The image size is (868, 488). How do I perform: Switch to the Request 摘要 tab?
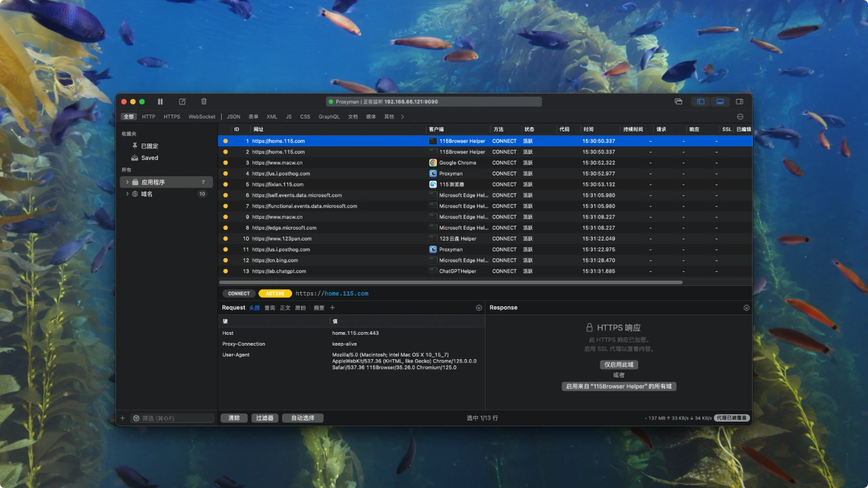(x=319, y=308)
